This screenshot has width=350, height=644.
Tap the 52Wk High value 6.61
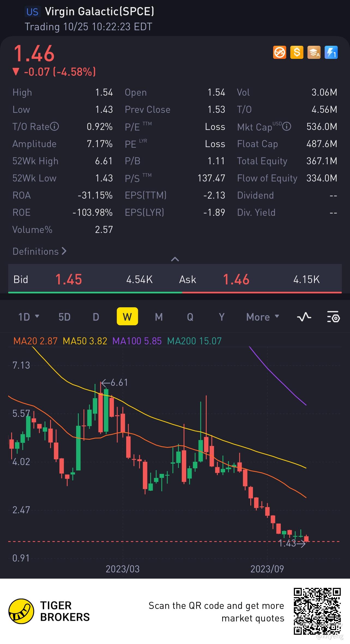click(x=104, y=161)
